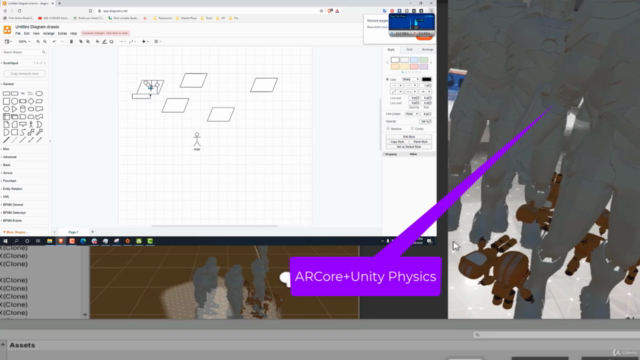Open More Shapes link
Viewport: 640px width, 360px height.
(15, 232)
